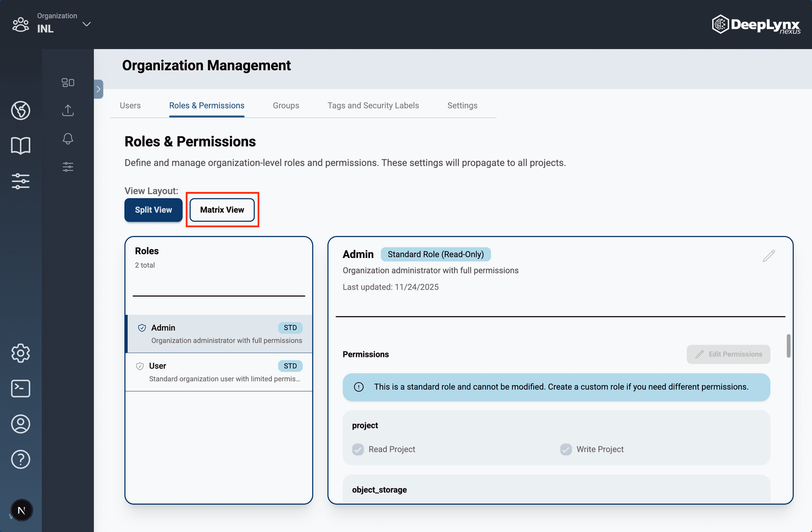Screen dimensions: 812x532
Task: Click the upload arrow icon
Action: (x=68, y=110)
